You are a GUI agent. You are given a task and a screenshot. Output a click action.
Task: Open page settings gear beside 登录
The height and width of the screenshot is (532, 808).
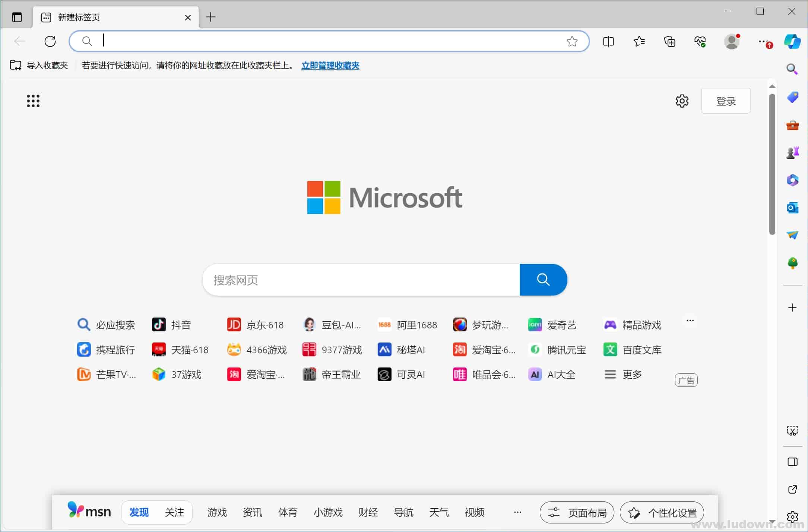pyautogui.click(x=682, y=101)
